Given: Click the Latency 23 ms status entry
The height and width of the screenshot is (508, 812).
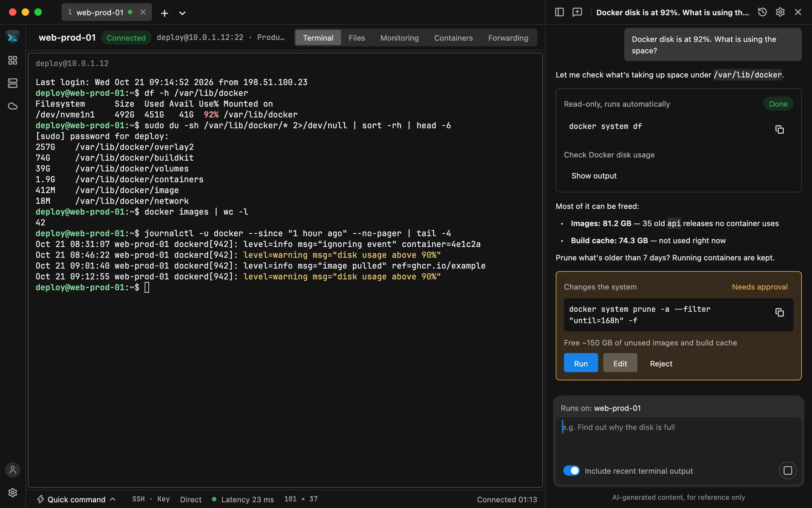Looking at the screenshot, I should pos(243,499).
